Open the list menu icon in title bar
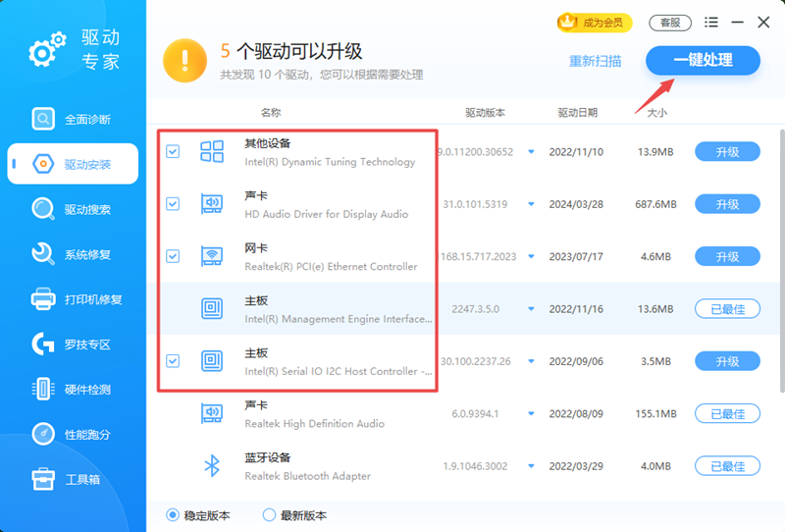Viewport: 785px width, 532px height. [x=710, y=22]
